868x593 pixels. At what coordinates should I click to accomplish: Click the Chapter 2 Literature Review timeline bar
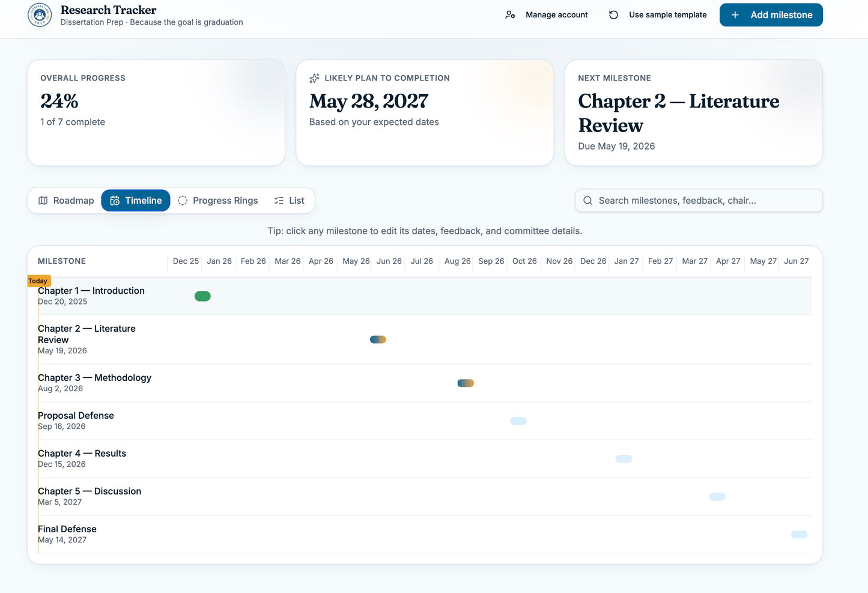(x=378, y=339)
